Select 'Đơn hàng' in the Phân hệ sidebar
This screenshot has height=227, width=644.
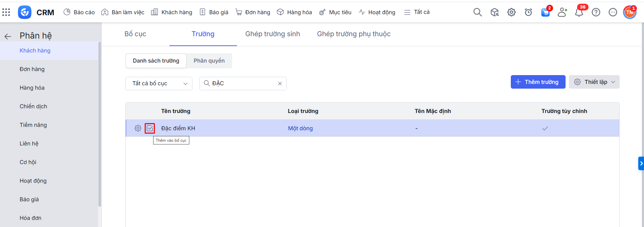32,69
